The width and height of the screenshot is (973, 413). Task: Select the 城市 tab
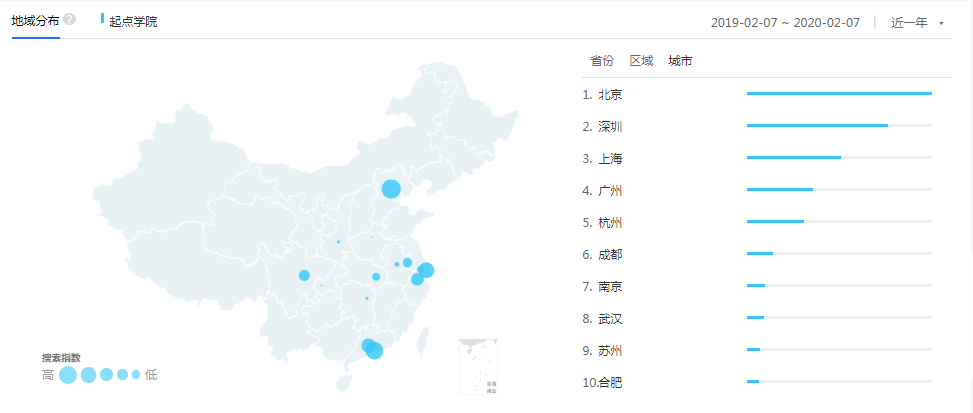(680, 61)
